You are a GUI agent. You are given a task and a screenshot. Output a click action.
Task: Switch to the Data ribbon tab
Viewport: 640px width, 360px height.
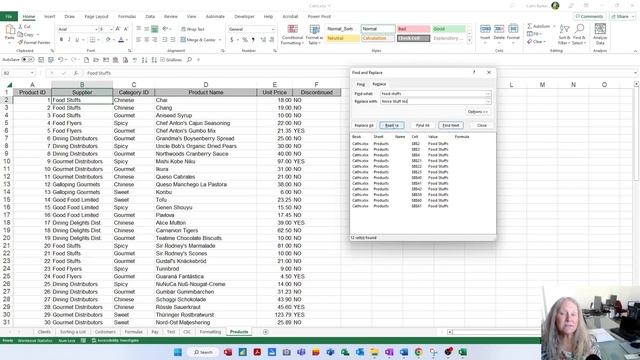[x=150, y=16]
